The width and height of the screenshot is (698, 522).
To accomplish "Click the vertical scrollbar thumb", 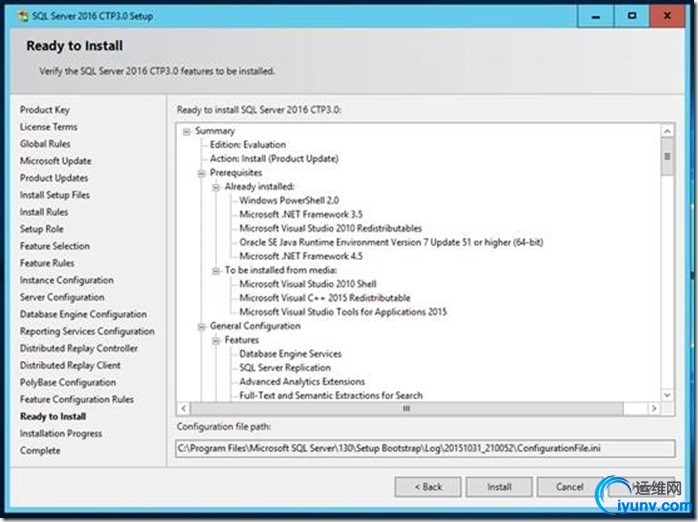I will [667, 157].
